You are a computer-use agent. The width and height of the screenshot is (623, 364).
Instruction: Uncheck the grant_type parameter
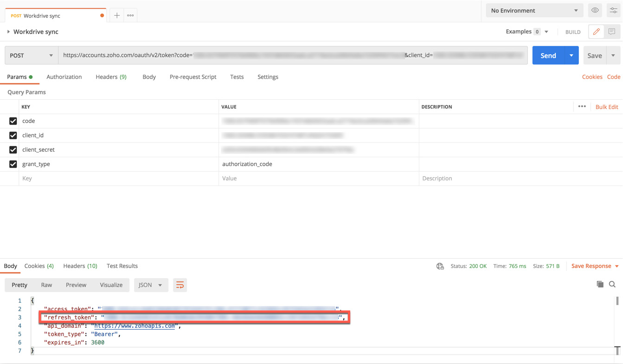click(13, 164)
